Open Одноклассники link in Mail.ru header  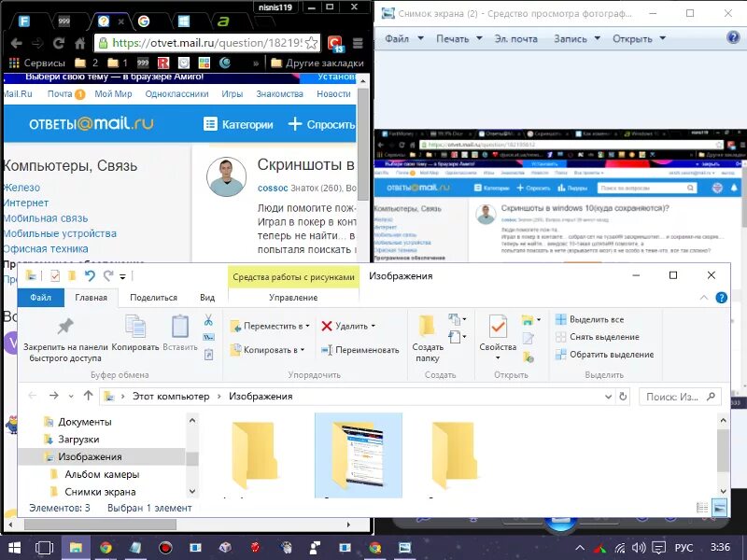click(176, 94)
